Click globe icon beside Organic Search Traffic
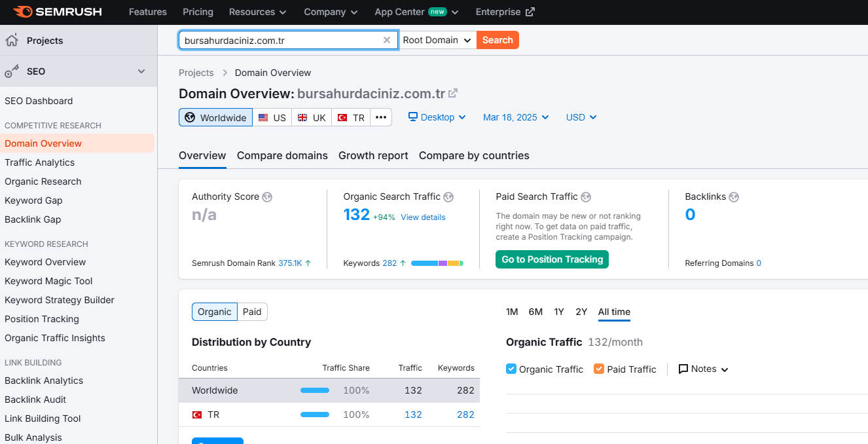868x444 pixels. pos(448,196)
